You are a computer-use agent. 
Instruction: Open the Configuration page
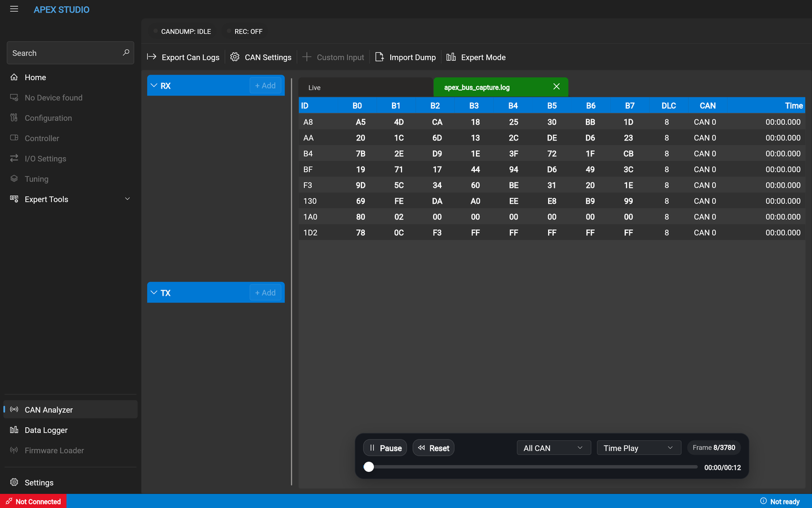pos(70,118)
